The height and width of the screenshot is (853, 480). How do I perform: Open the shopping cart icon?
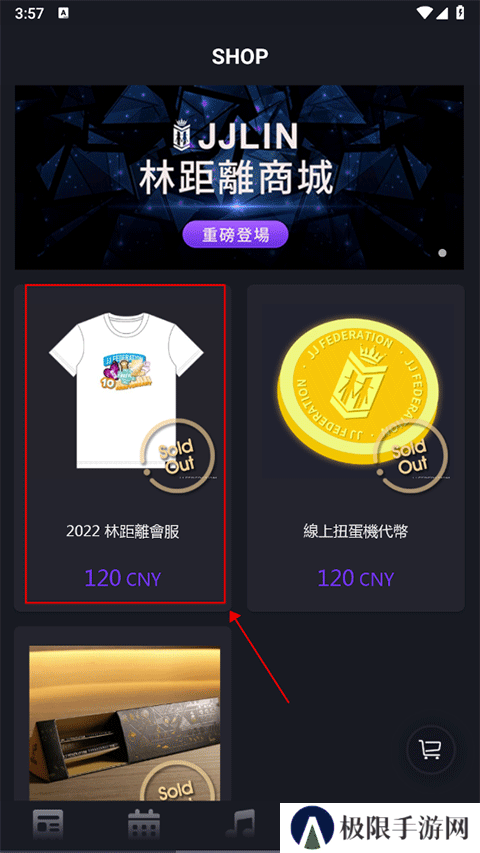coord(431,750)
